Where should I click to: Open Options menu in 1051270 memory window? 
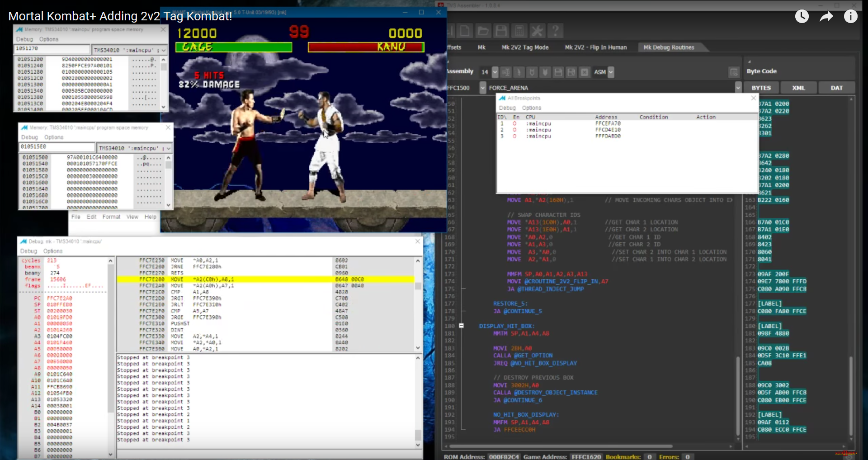coord(49,39)
